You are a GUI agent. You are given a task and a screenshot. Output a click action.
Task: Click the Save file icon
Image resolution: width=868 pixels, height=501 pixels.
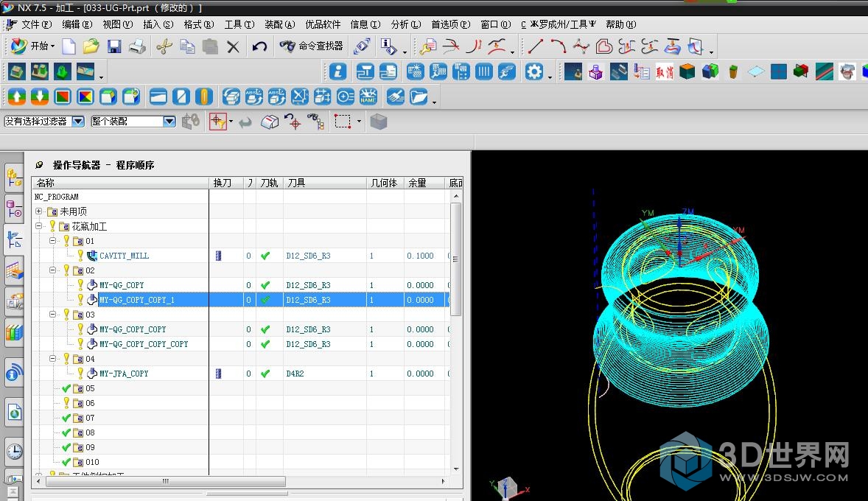[114, 47]
